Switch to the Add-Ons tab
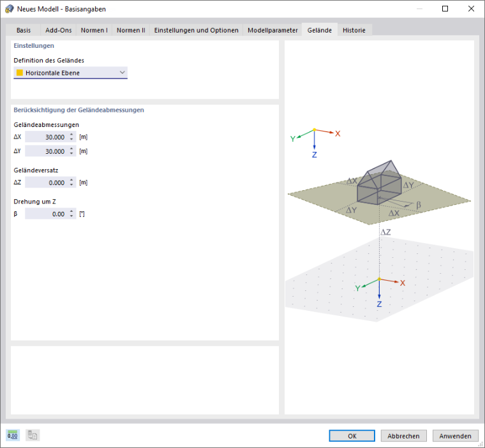Viewport: 485px width, 448px height. 59,30
